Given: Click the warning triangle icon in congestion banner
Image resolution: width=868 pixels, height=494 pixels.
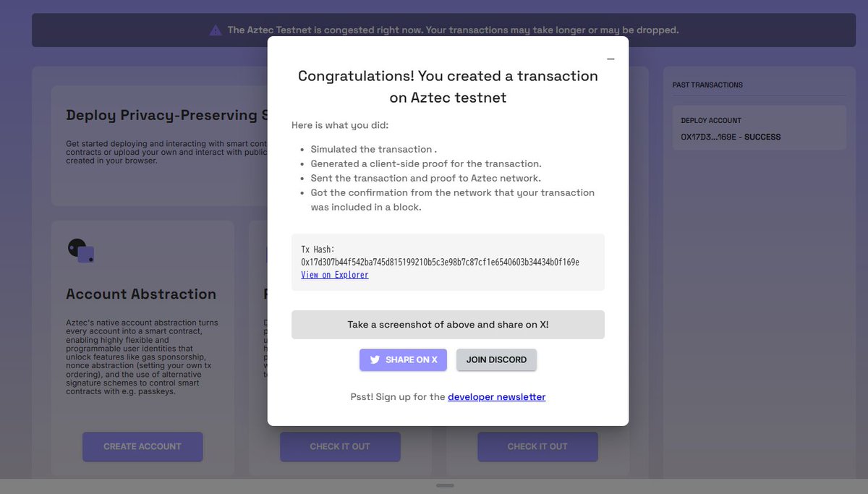Looking at the screenshot, I should pyautogui.click(x=216, y=30).
